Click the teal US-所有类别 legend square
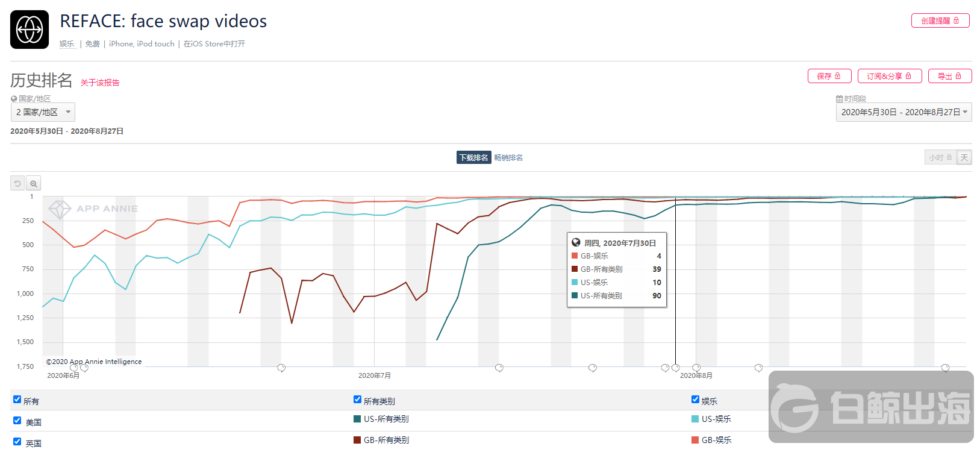Image resolution: width=980 pixels, height=449 pixels. pos(357,419)
